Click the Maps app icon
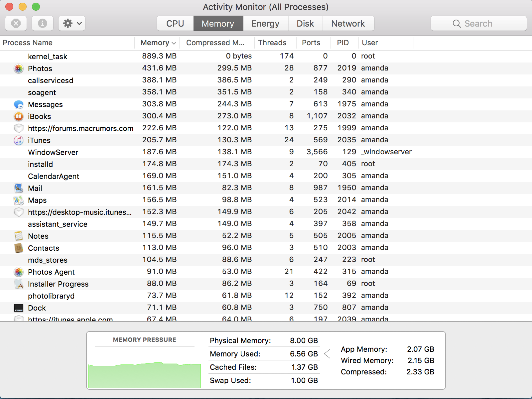 (19, 200)
